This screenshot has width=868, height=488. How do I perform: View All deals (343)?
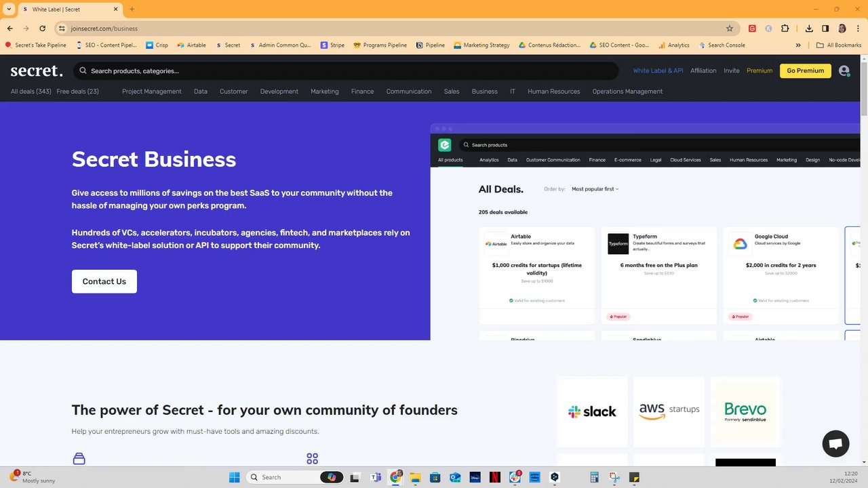tap(31, 91)
